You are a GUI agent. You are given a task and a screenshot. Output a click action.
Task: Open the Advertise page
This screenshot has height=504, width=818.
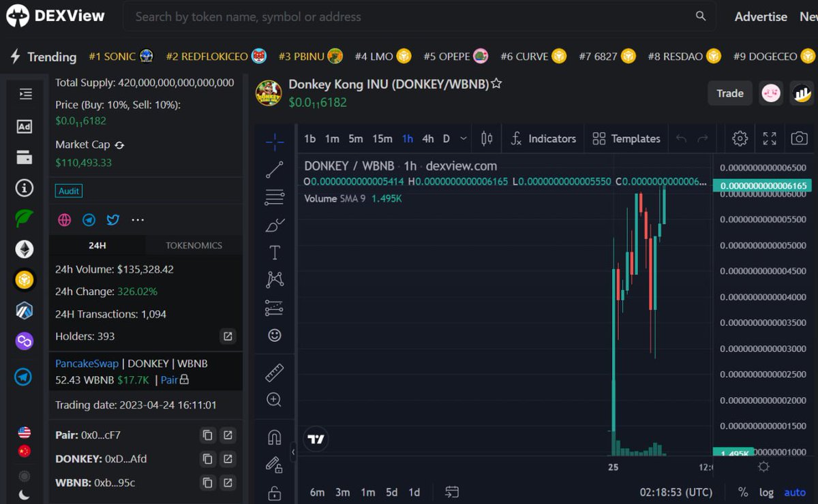761,16
